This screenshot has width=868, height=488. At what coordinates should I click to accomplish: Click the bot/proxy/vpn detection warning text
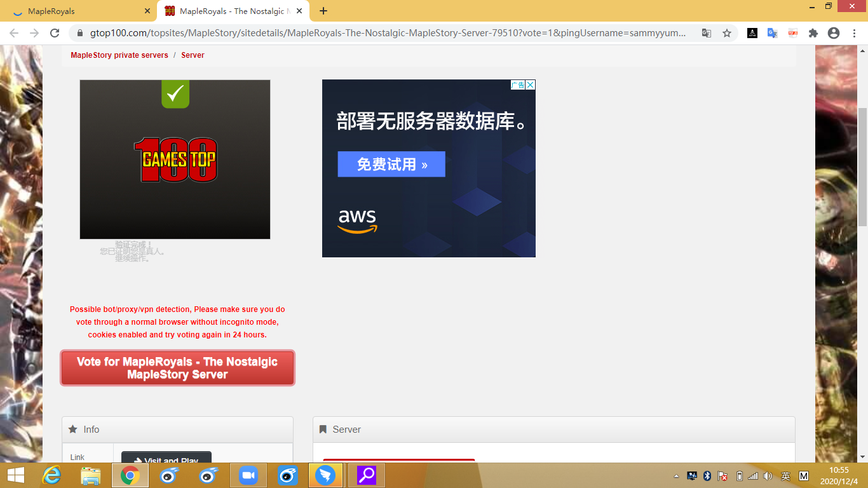177,322
